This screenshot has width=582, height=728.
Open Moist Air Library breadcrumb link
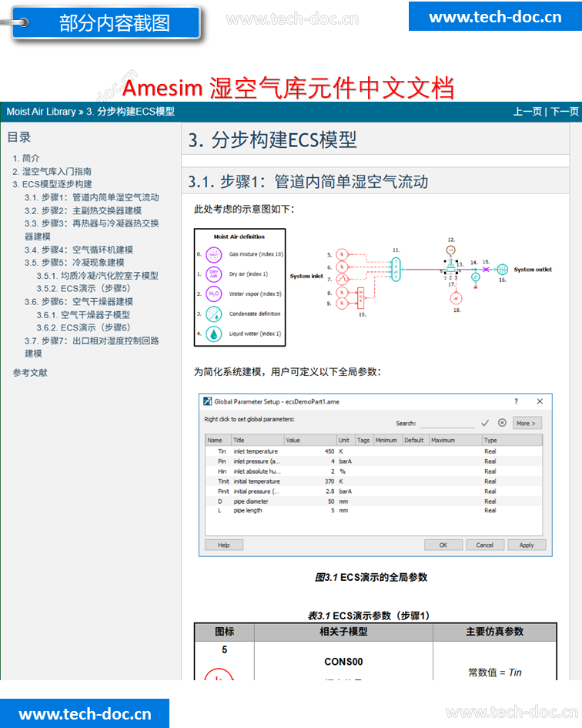(42, 112)
